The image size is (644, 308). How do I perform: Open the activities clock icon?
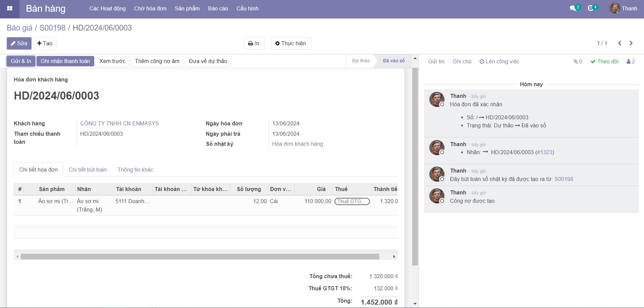click(591, 8)
